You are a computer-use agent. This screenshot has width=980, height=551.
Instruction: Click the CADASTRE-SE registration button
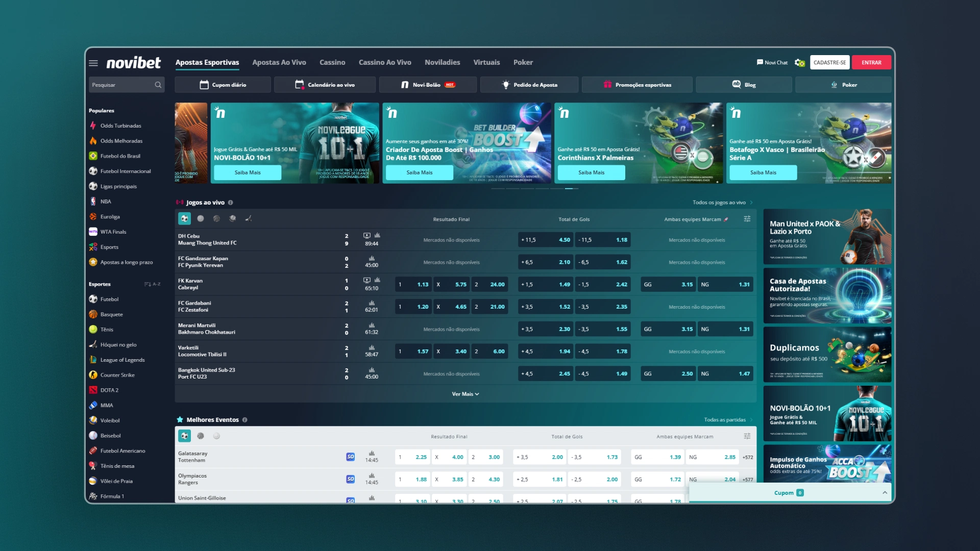[830, 62]
